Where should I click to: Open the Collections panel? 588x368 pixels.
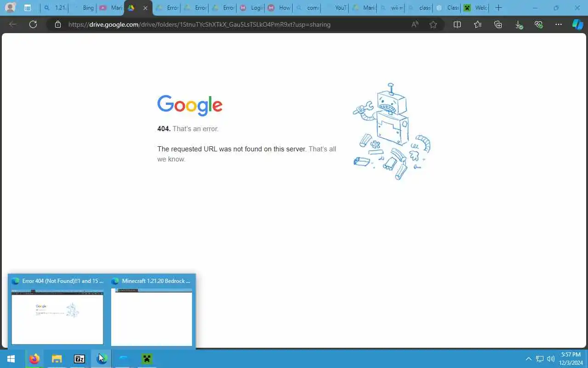coord(498,24)
